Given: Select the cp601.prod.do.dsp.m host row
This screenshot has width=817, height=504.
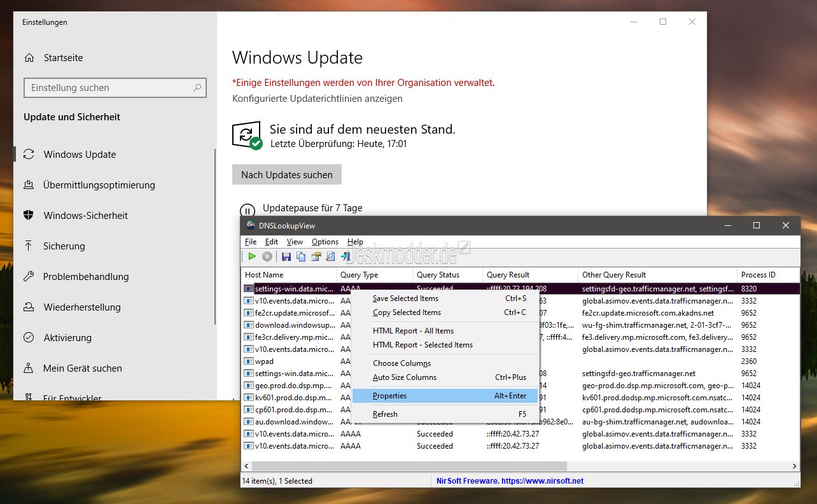Looking at the screenshot, I should click(x=520, y=410).
